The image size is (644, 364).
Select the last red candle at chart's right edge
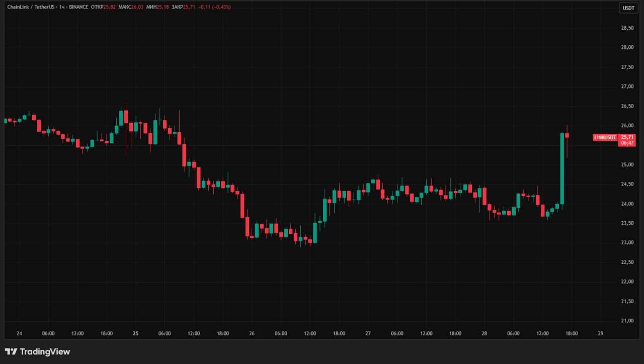click(567, 135)
